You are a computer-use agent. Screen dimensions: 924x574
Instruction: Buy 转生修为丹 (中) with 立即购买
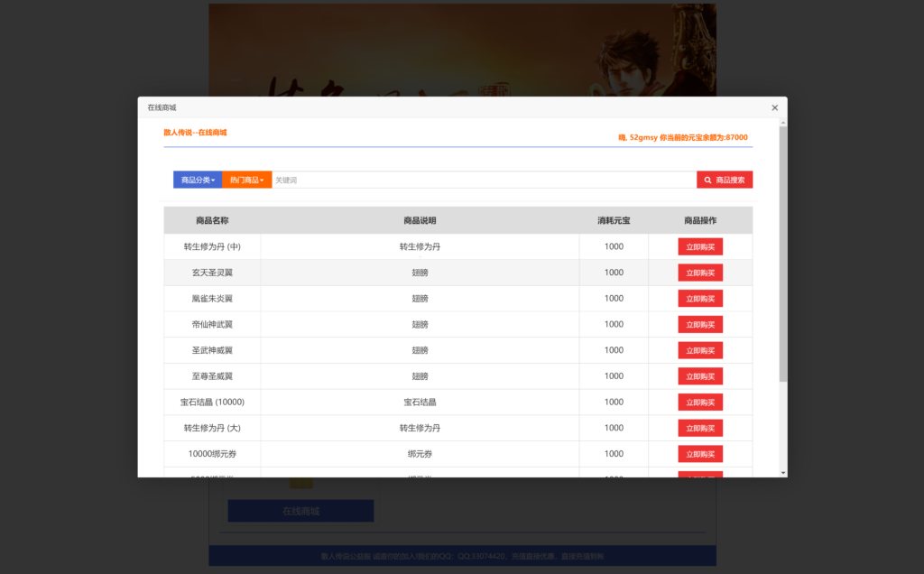pyautogui.click(x=700, y=246)
